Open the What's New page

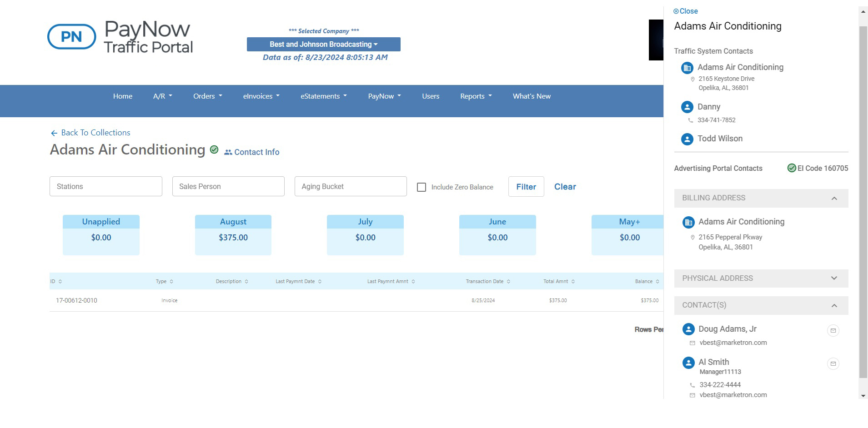(532, 96)
